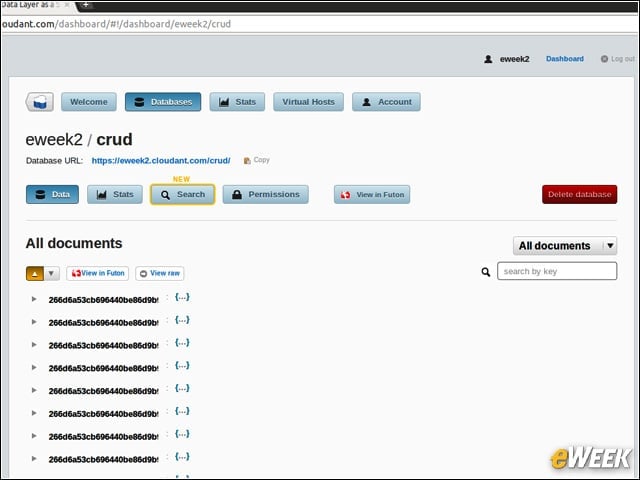Viewport: 640px width, 480px height.
Task: Click the search by key field
Action: point(557,271)
